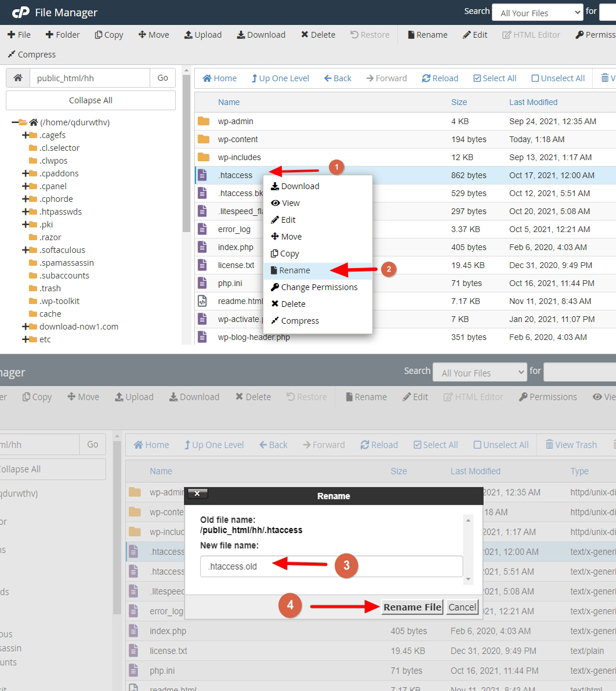Image resolution: width=616 pixels, height=691 pixels.
Task: Expand the .cphorde tree folder
Action: (x=26, y=199)
